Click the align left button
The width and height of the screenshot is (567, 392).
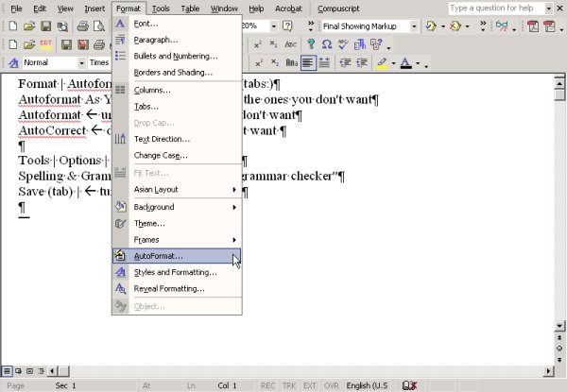click(308, 63)
